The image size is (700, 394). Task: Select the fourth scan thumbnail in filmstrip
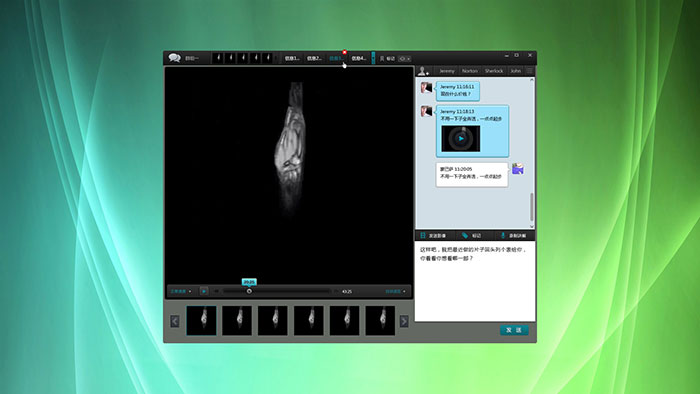point(308,320)
